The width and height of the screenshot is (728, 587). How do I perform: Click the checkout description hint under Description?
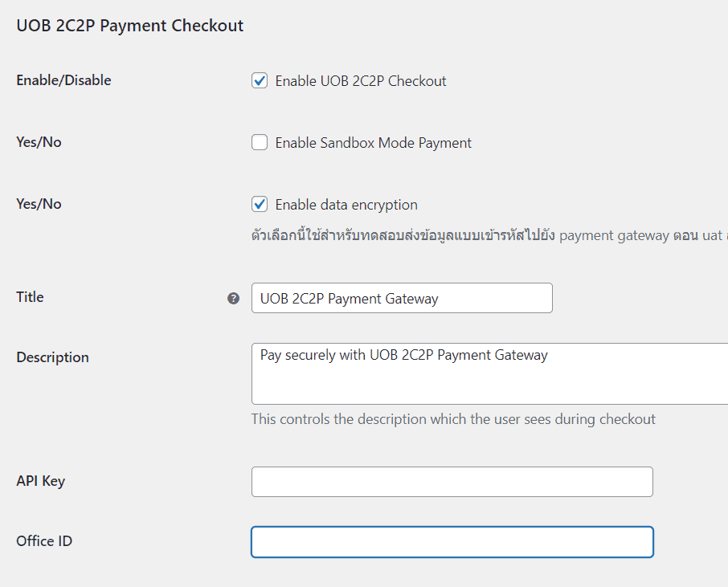point(453,419)
